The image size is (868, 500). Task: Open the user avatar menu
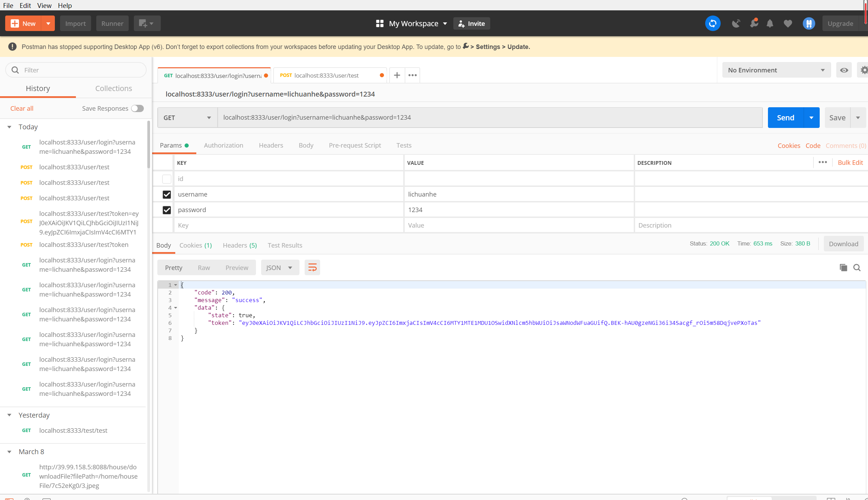pyautogui.click(x=809, y=23)
